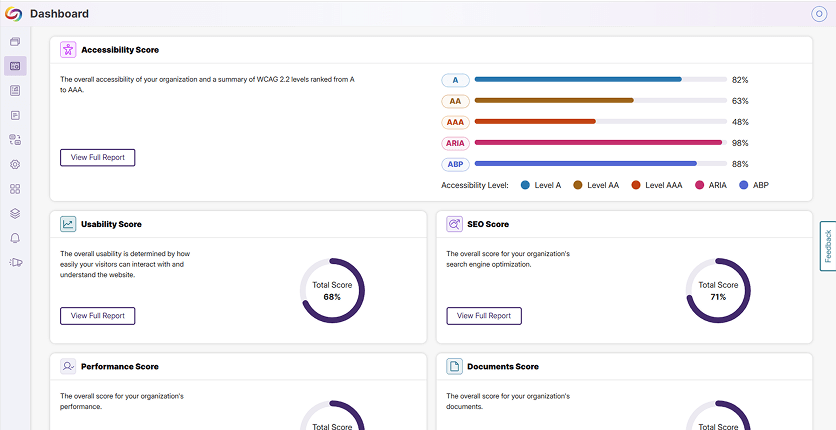This screenshot has width=836, height=430.
Task: Open the user profile avatar at top right
Action: point(819,14)
